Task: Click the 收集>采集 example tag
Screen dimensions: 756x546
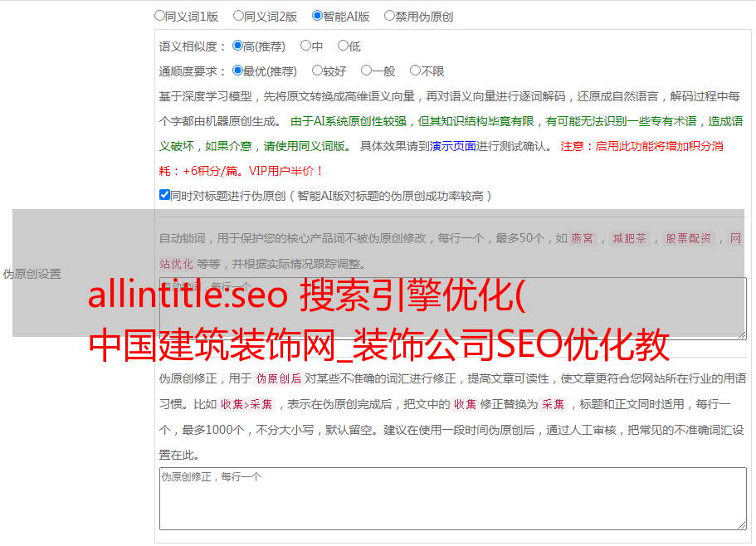Action: coord(246,404)
